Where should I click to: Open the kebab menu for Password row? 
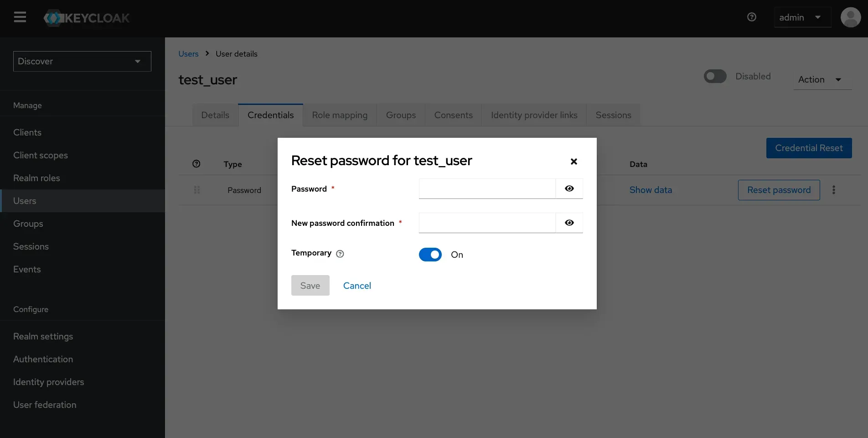click(833, 190)
